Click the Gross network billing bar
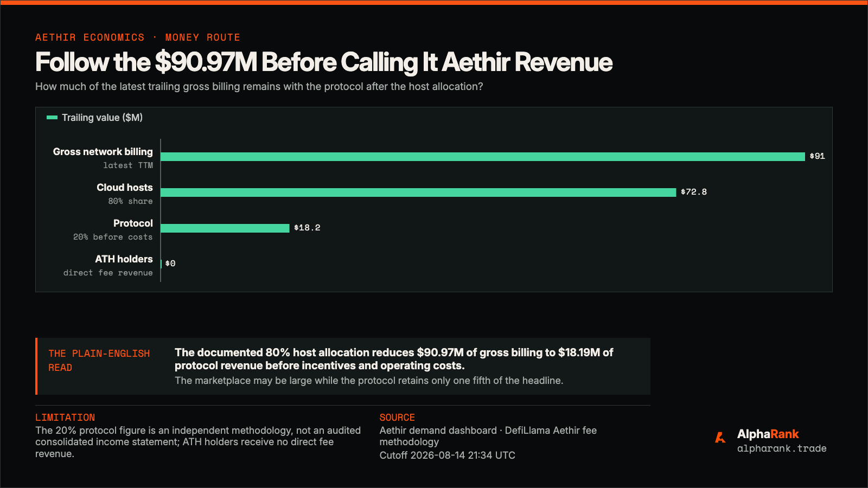 (483, 157)
